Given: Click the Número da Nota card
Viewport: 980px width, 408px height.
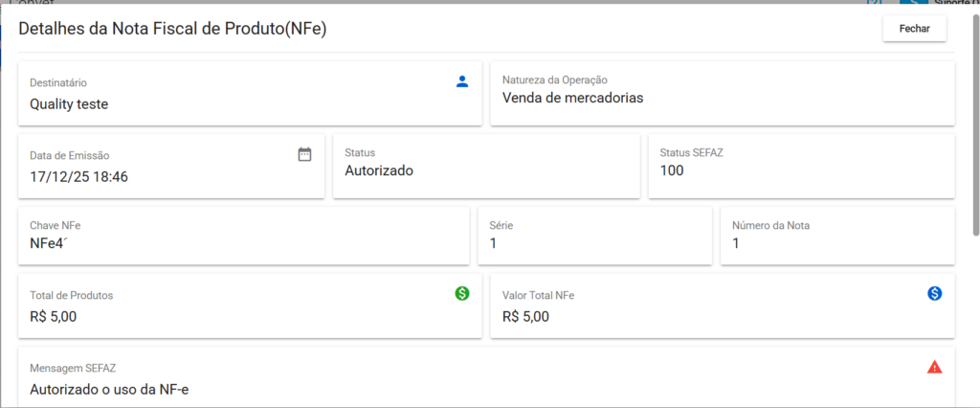Looking at the screenshot, I should click(836, 236).
